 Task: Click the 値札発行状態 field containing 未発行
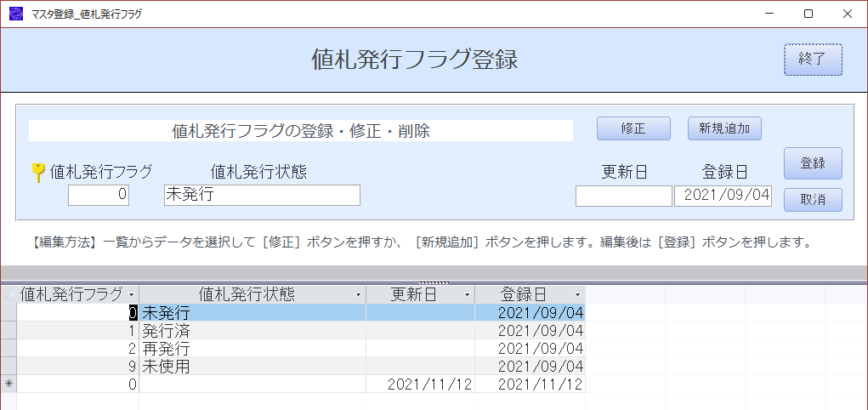[262, 196]
